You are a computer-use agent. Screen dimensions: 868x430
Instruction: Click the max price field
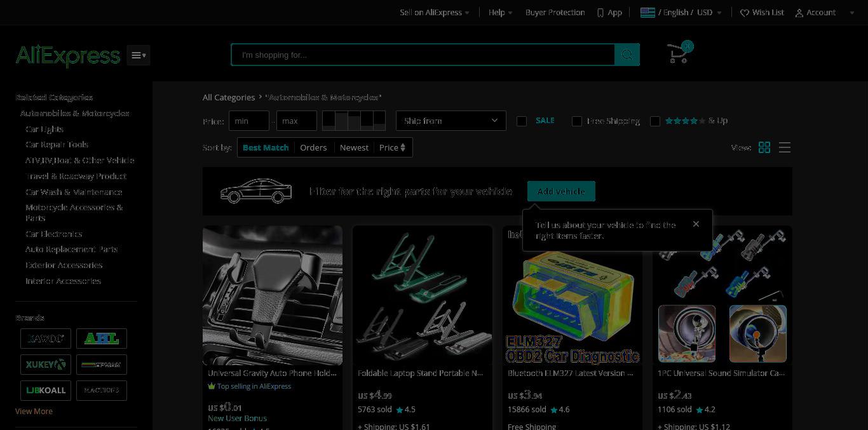pyautogui.click(x=297, y=121)
